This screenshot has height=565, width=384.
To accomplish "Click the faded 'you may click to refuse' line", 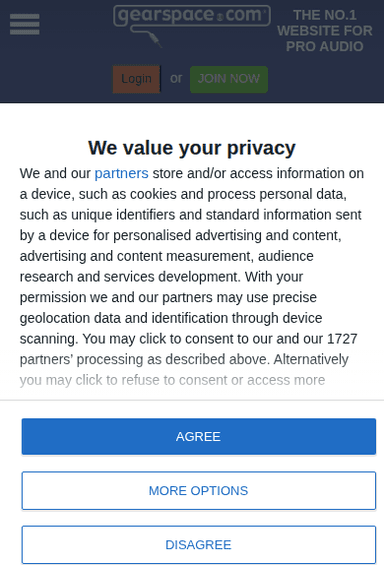I will coord(172,380).
